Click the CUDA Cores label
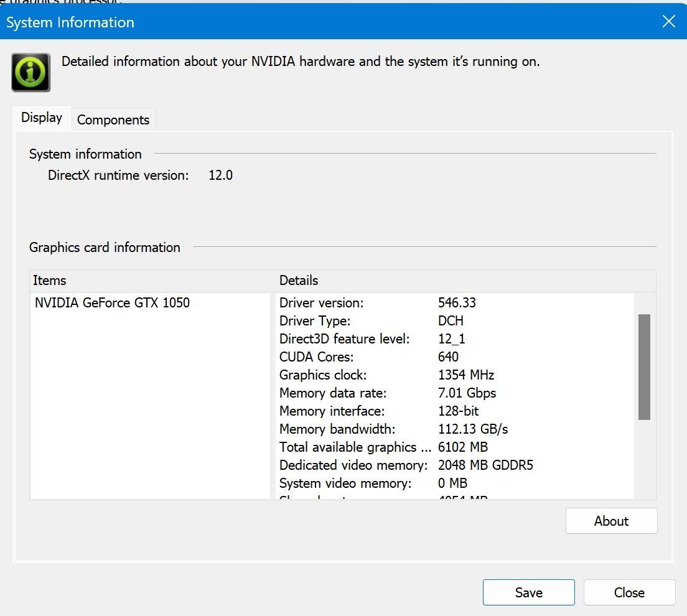This screenshot has width=687, height=616. click(316, 357)
